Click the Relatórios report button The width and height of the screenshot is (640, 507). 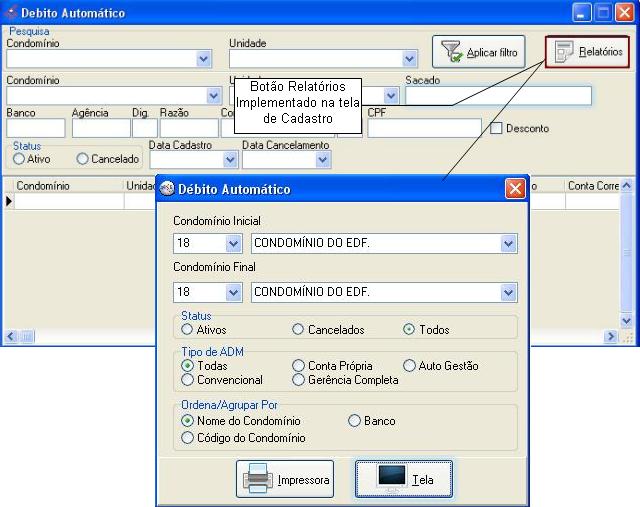click(x=588, y=52)
